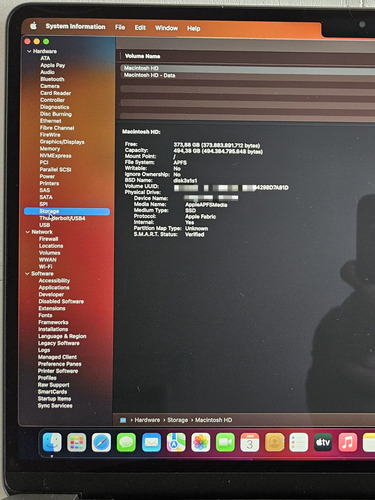Select Sync Services in the sidebar
Image resolution: width=375 pixels, height=500 pixels.
55,406
